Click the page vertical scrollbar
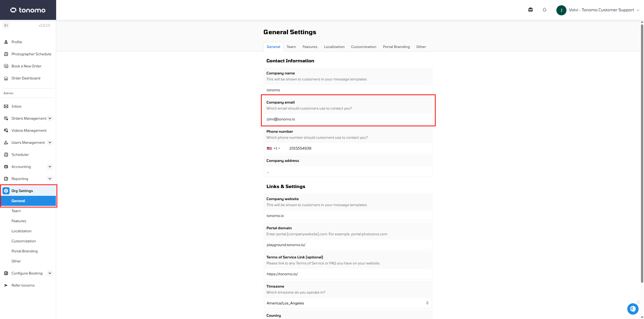The height and width of the screenshot is (319, 644). [x=642, y=153]
